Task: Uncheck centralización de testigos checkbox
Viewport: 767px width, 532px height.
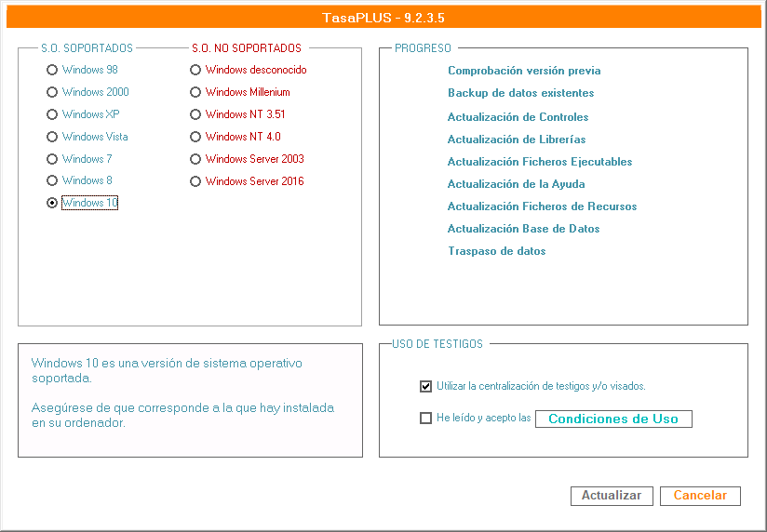Action: click(426, 386)
